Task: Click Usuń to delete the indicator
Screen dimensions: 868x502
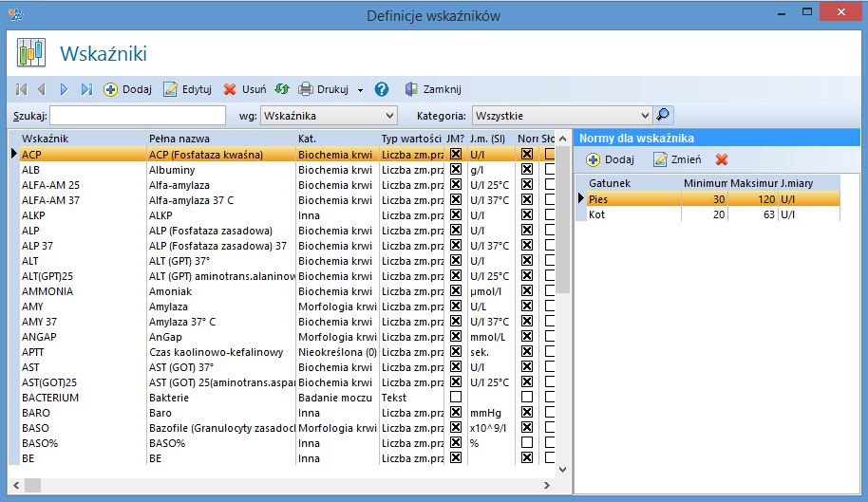Action: pos(245,89)
